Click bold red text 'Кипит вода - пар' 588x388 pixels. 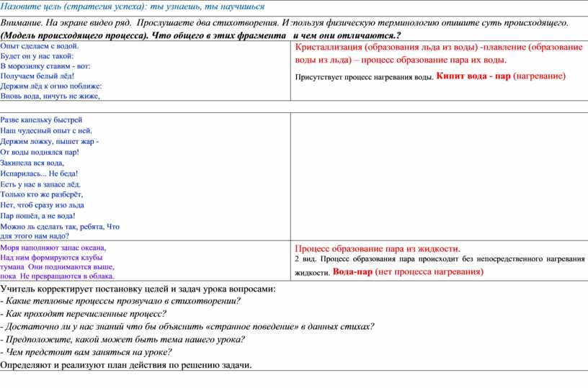point(473,76)
